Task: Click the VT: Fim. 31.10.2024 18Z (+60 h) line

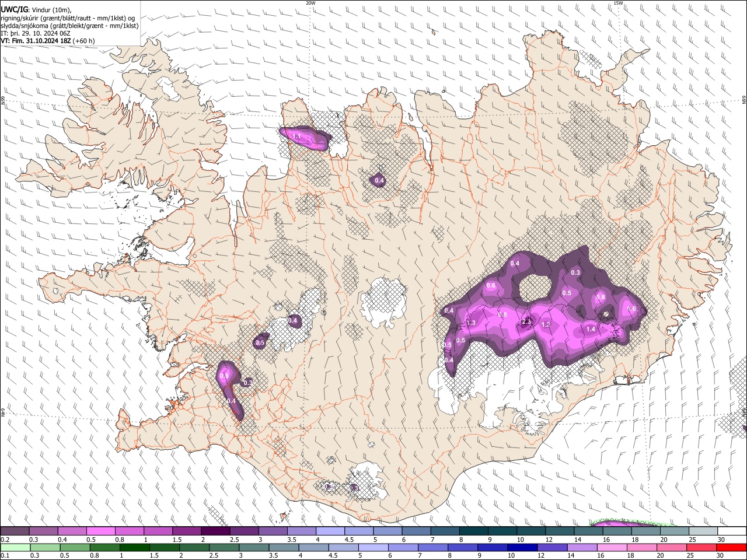Action: (48, 41)
